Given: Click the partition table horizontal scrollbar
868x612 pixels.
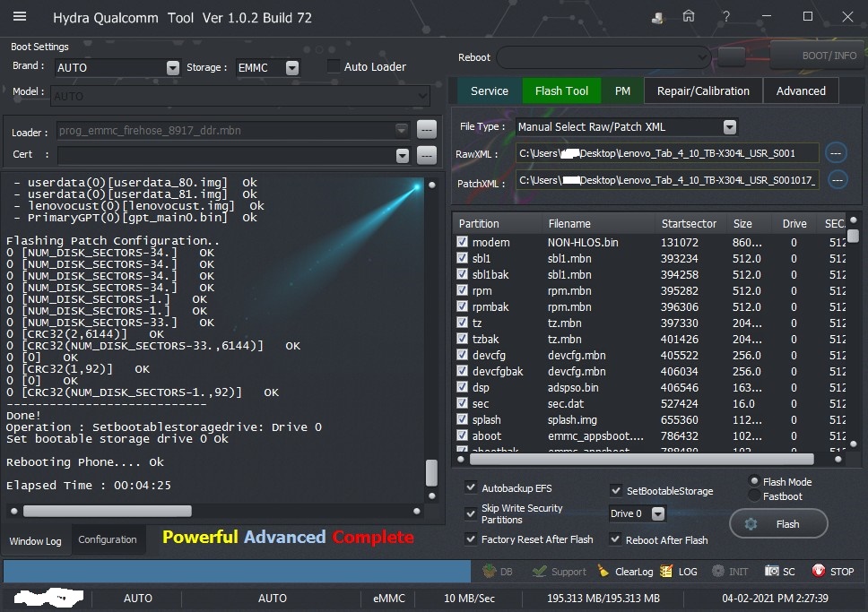Looking at the screenshot, I should coord(642,459).
